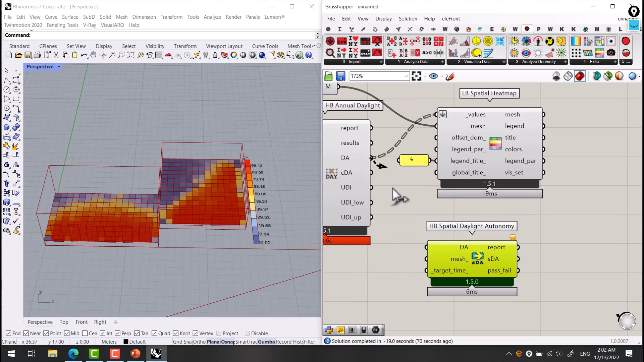Click the zoom extents icon in Grasshopper
This screenshot has width=644, height=362.
416,76
